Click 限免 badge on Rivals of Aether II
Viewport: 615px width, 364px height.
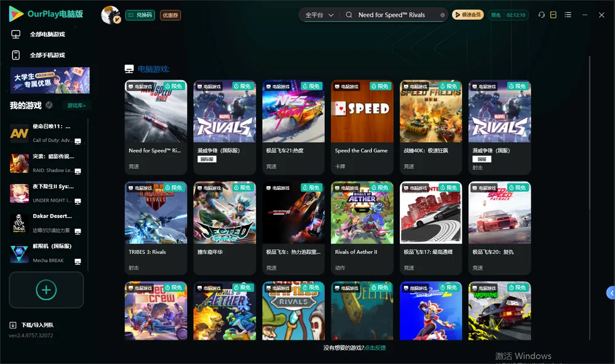(x=380, y=188)
